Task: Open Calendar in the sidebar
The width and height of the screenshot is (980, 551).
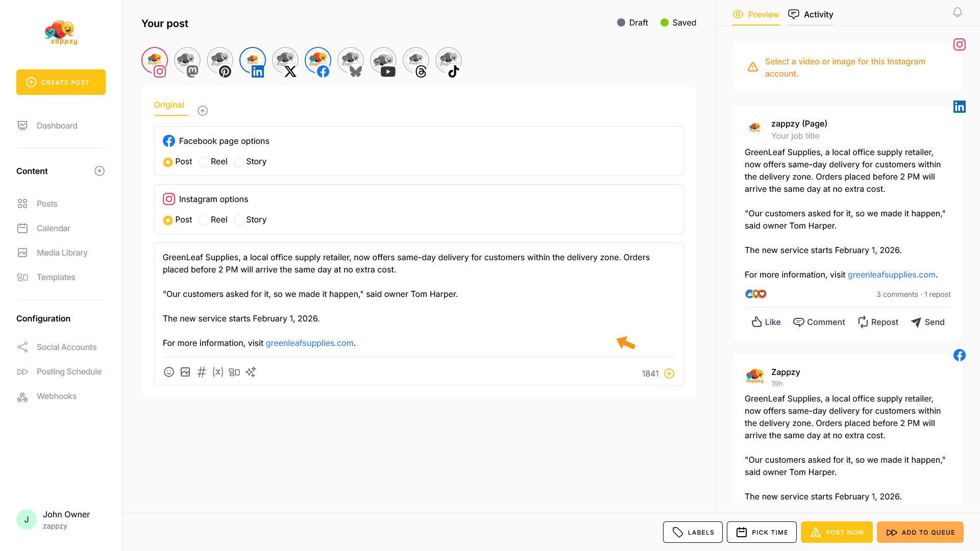Action: [53, 228]
